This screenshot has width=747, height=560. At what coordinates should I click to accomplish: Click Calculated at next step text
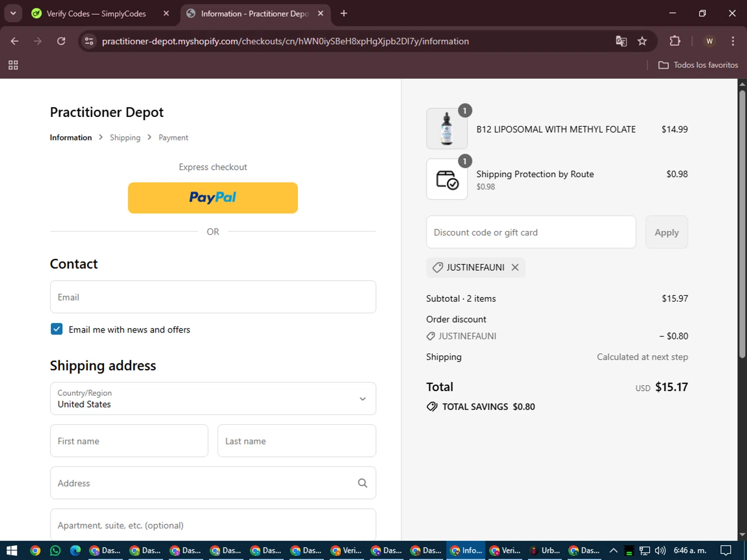coord(642,357)
